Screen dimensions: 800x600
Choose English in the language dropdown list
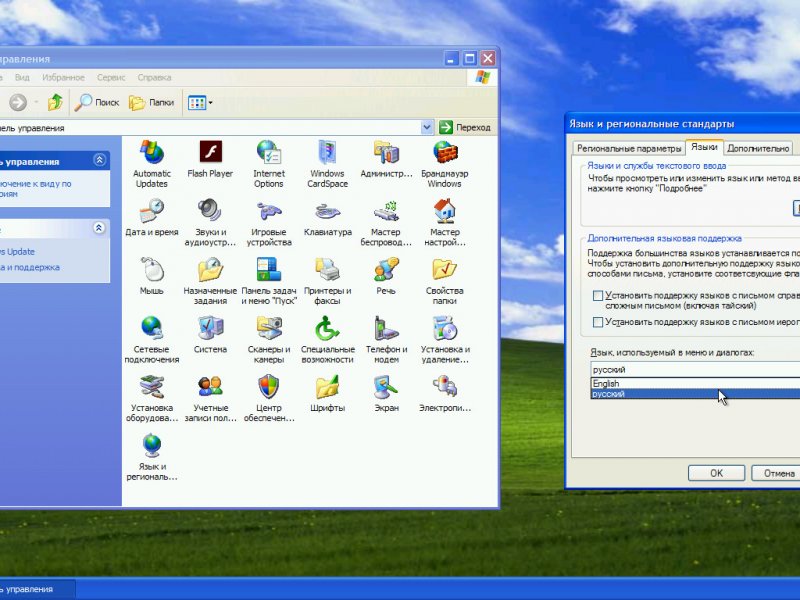click(x=695, y=383)
